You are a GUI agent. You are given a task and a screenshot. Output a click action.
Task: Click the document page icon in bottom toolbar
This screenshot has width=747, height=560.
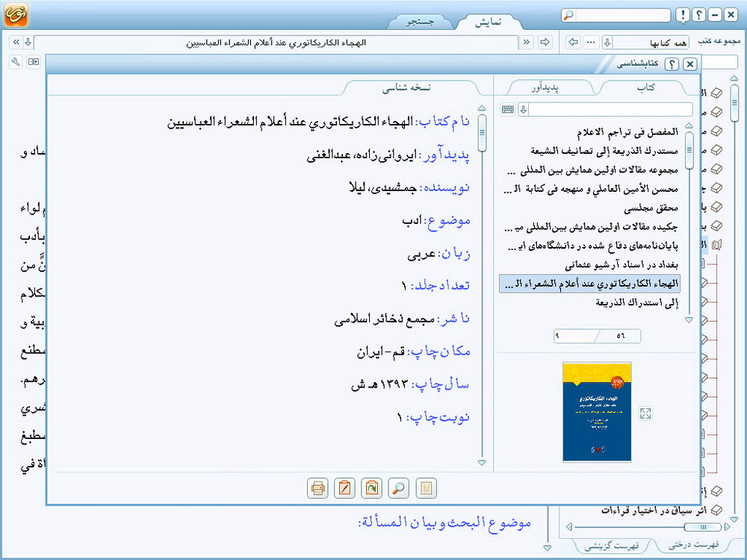[426, 488]
